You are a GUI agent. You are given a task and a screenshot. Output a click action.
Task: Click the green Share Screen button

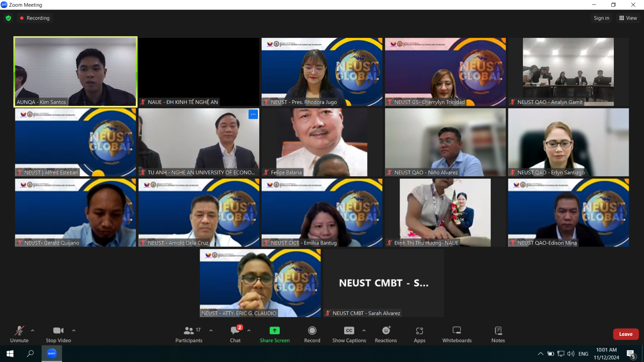click(x=275, y=334)
